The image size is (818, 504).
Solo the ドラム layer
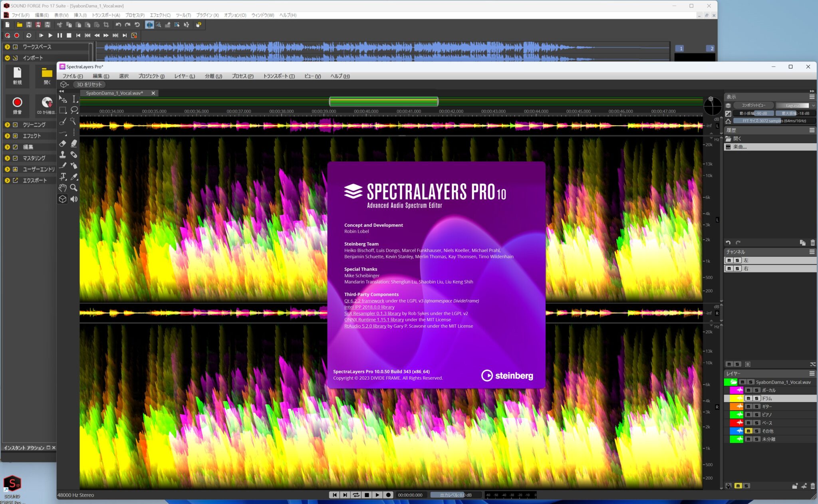(x=756, y=398)
